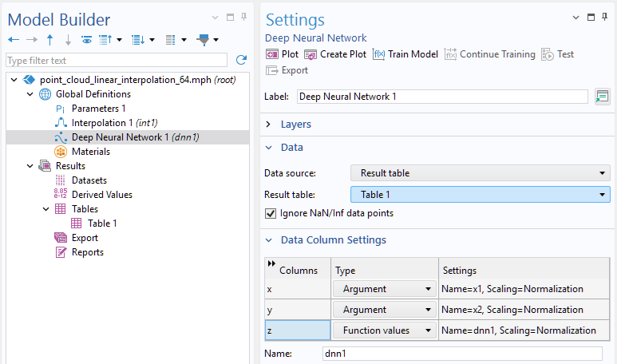Collapse the Global Definitions node
617x364 pixels.
click(x=30, y=94)
